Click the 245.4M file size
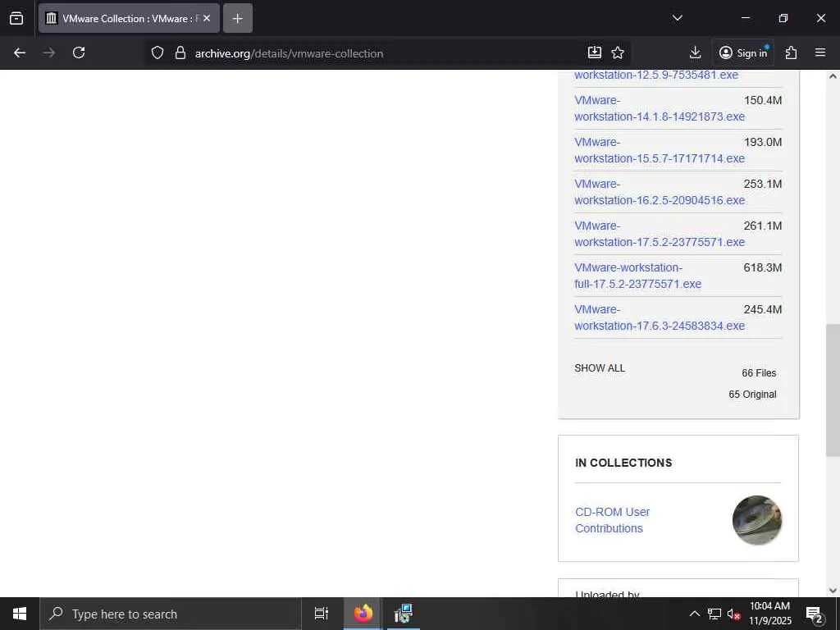Image resolution: width=840 pixels, height=630 pixels. (x=762, y=309)
